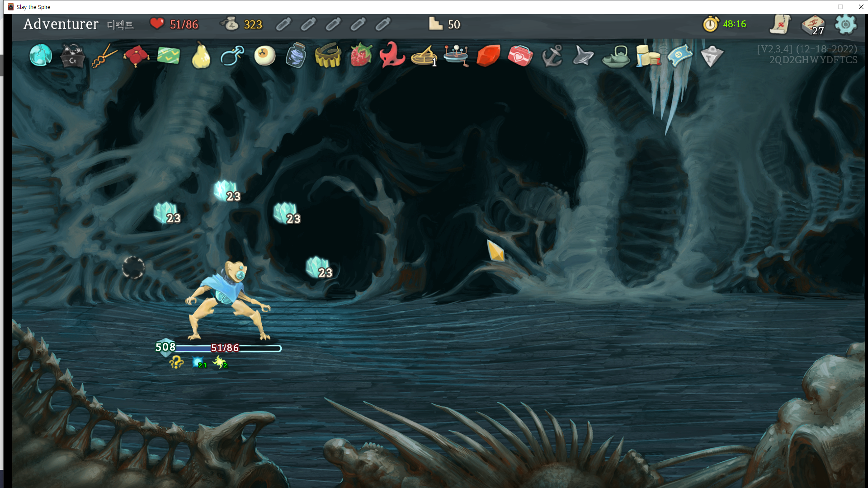Inspect the Cracked Core relic

(40, 56)
